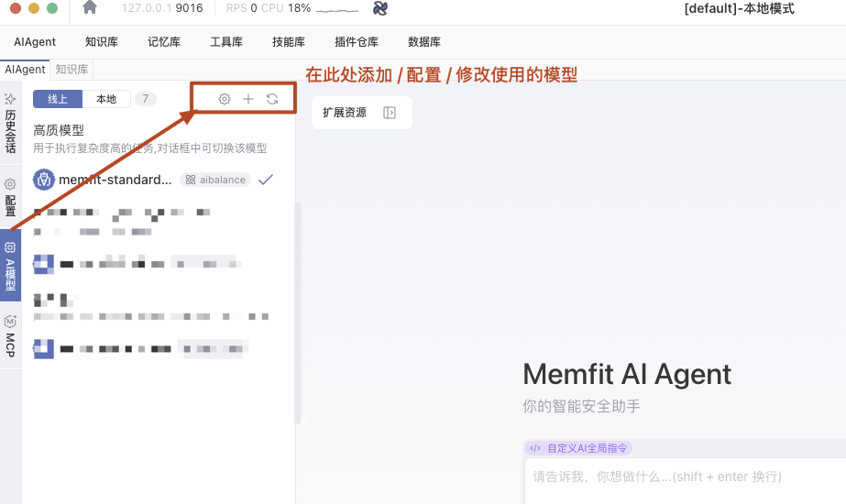Open AI模型 sidebar panel
This screenshot has height=504, width=846.
click(10, 266)
